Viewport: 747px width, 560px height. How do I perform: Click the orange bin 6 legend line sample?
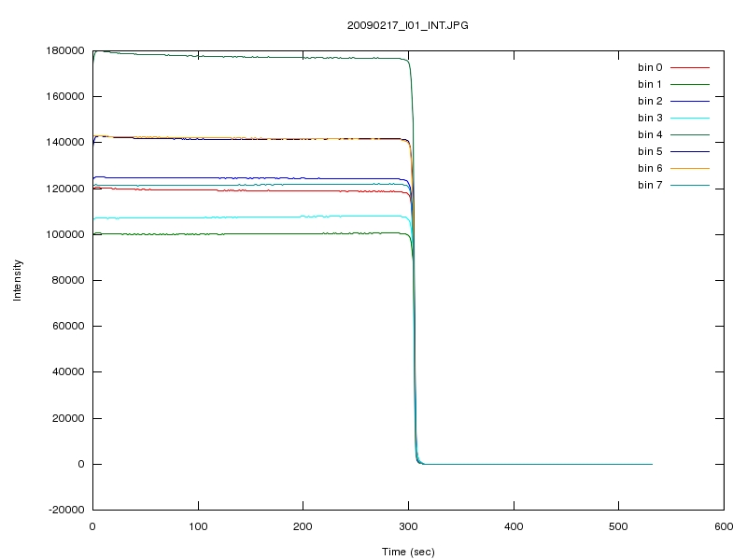[690, 169]
